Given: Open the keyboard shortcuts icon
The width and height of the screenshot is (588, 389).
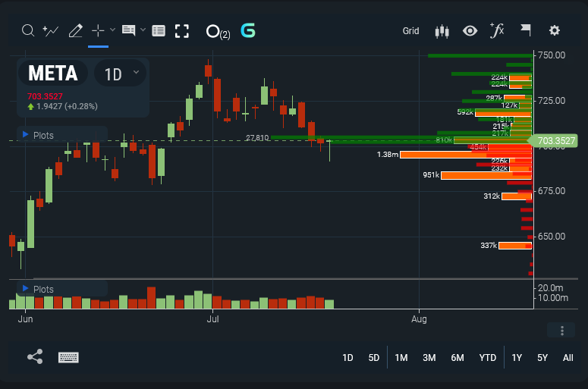Looking at the screenshot, I should [68, 357].
